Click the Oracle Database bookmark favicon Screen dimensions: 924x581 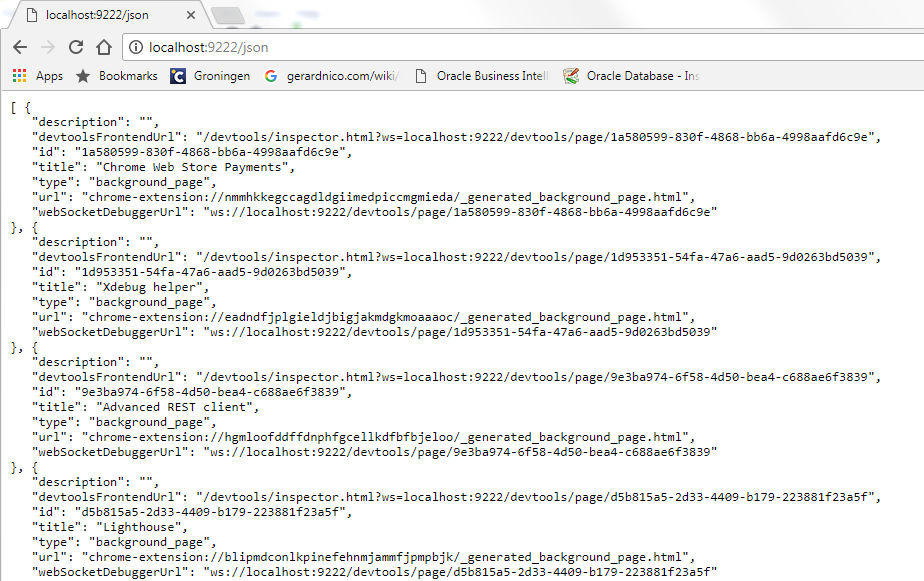click(571, 75)
